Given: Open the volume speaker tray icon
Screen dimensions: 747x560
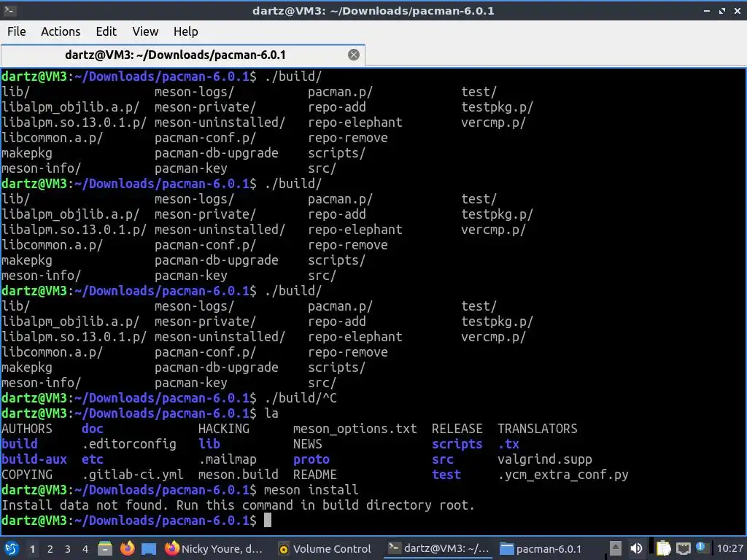Looking at the screenshot, I should pyautogui.click(x=636, y=548).
